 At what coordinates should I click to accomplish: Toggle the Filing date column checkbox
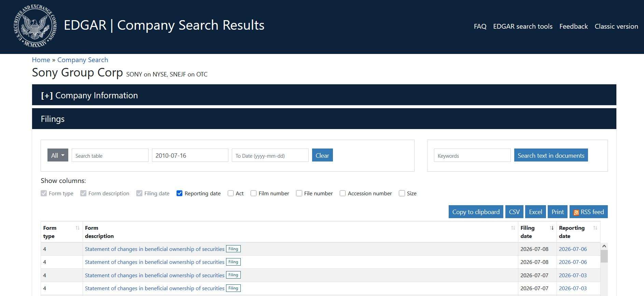[139, 193]
